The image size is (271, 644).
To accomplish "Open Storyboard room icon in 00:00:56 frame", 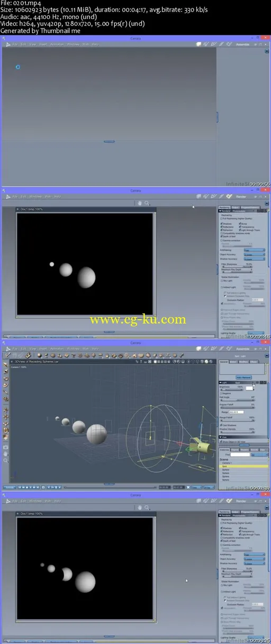I will (x=213, y=44).
